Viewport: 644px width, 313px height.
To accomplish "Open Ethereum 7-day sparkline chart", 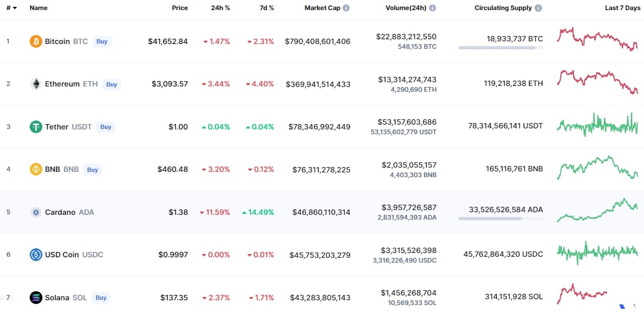I will 597,82.
